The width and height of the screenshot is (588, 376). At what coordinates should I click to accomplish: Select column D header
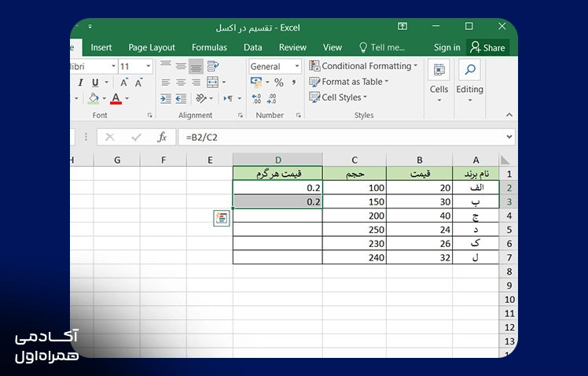click(277, 160)
